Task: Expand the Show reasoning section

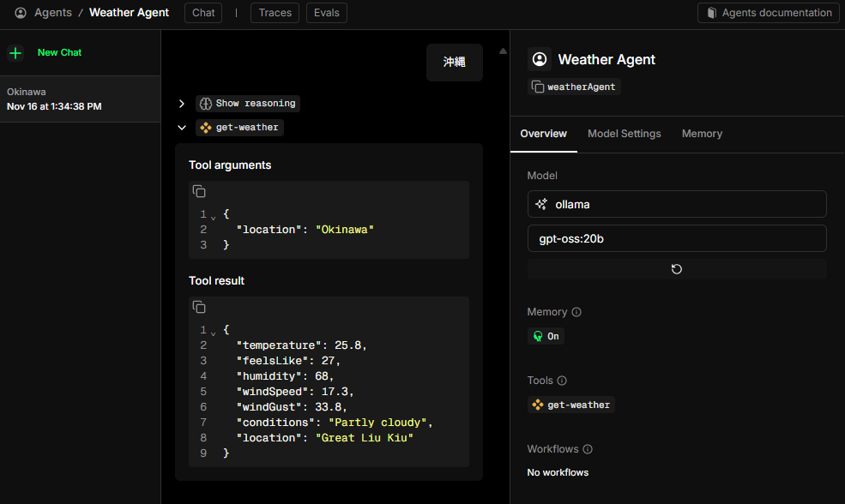Action: click(x=181, y=104)
